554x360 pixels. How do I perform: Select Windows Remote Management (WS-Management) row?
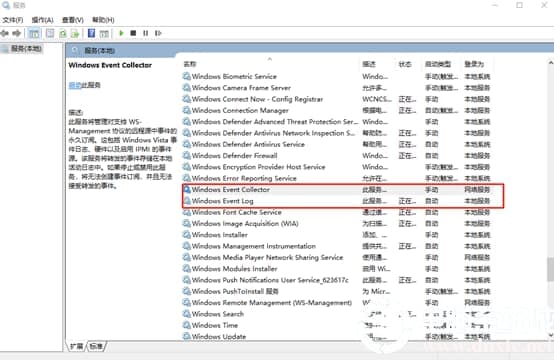(337, 302)
